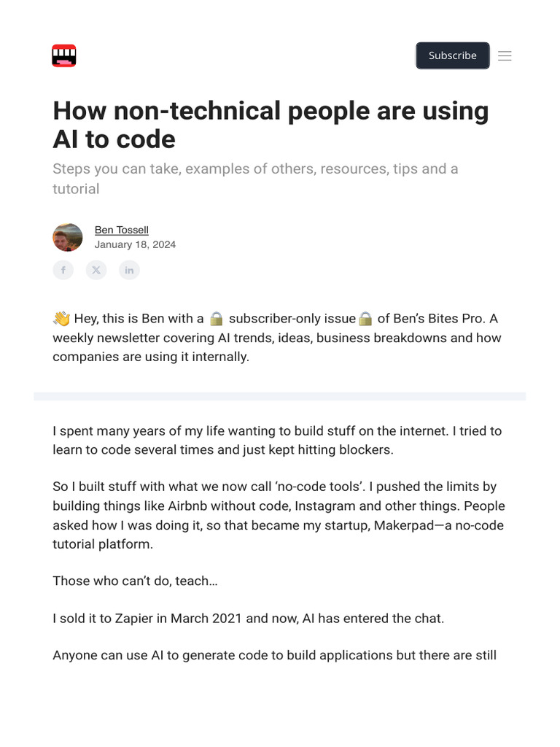Open the Ben Tossell author link

point(121,230)
